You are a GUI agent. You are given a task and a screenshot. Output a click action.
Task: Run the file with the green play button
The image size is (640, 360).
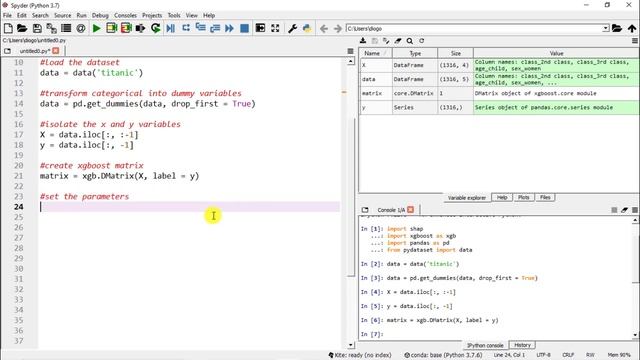point(97,28)
